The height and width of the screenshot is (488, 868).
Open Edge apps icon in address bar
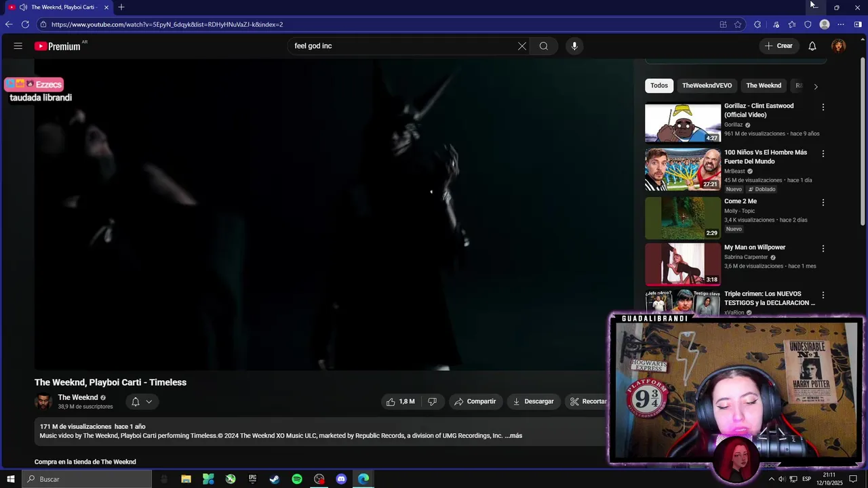pos(724,24)
